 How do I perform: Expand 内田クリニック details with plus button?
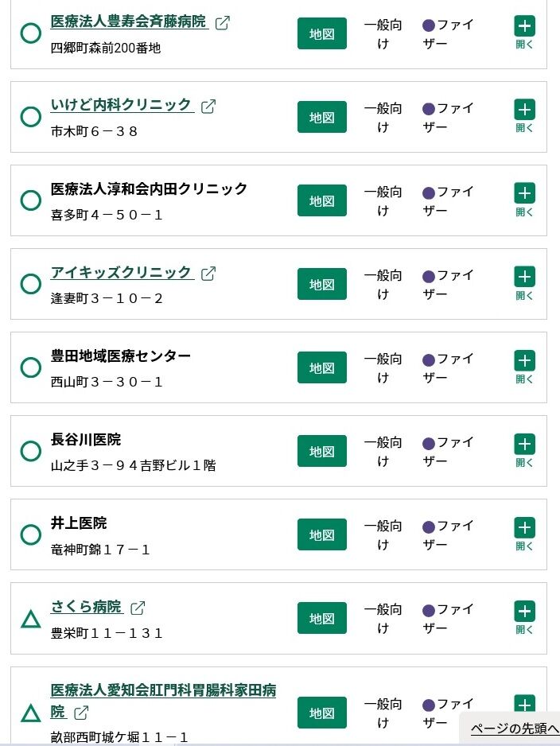[x=524, y=193]
